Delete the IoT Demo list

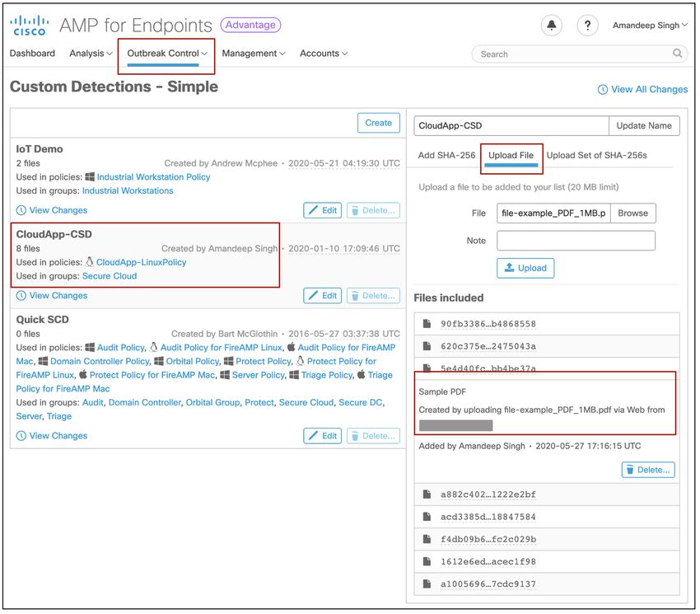click(x=373, y=210)
